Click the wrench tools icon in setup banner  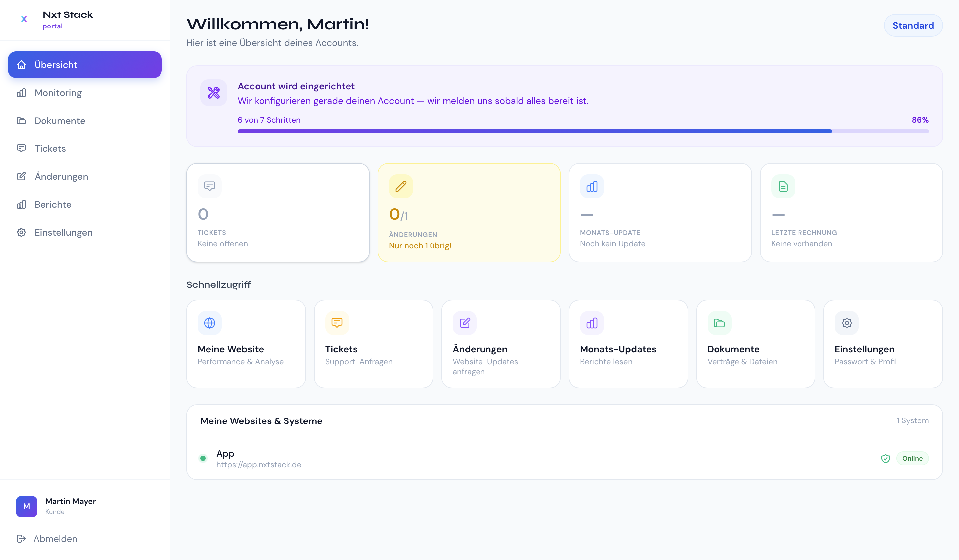pos(214,93)
